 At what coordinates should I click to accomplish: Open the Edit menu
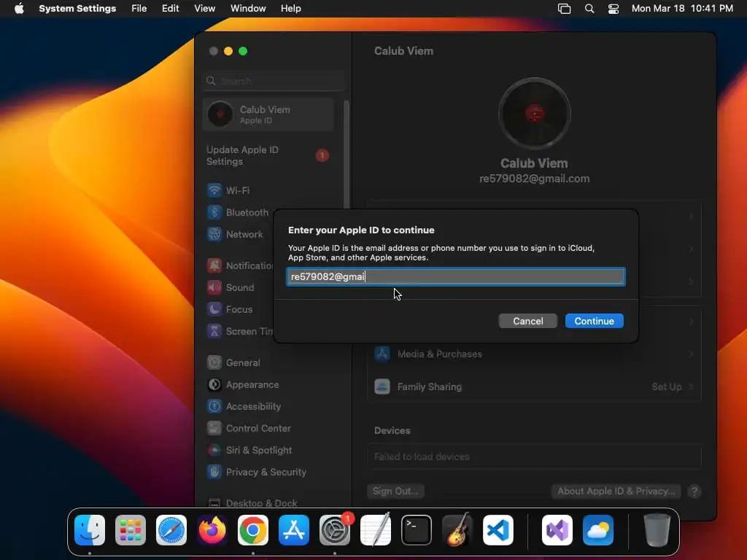point(170,9)
